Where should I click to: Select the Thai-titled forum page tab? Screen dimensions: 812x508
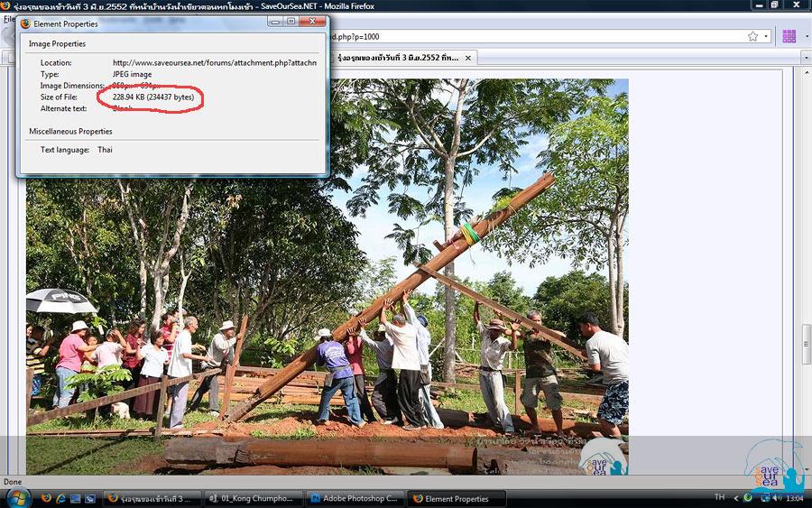point(397,58)
